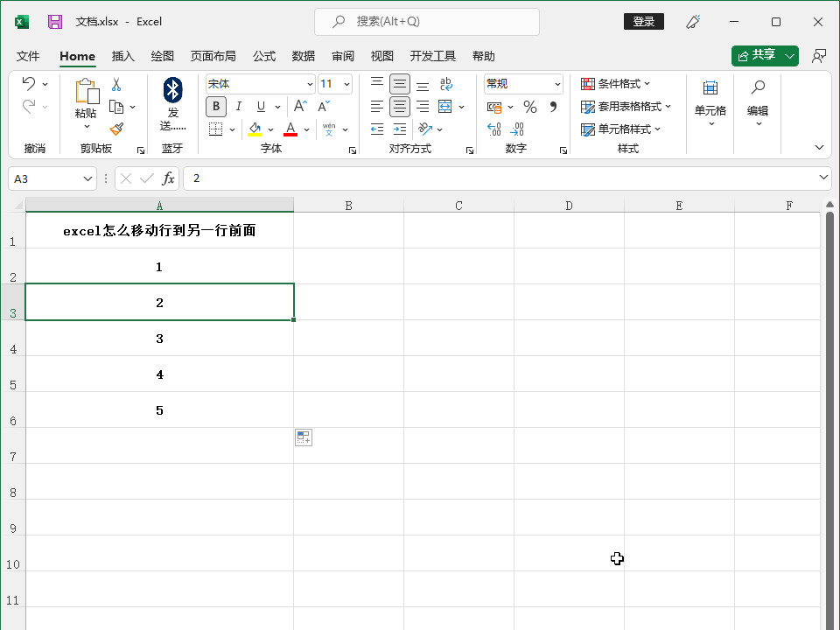Open the Name Box dropdown arrow
Viewport: 840px width, 630px height.
[x=87, y=178]
